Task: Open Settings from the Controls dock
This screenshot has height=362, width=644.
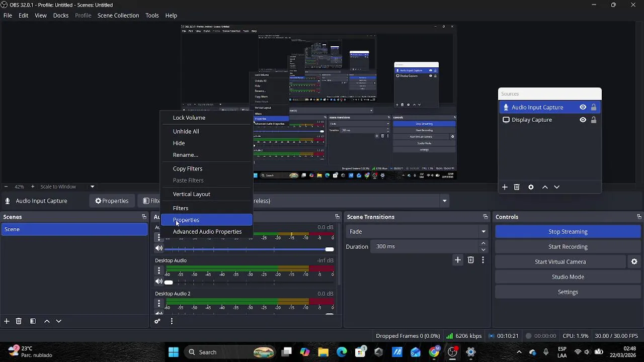Action: 568,292
